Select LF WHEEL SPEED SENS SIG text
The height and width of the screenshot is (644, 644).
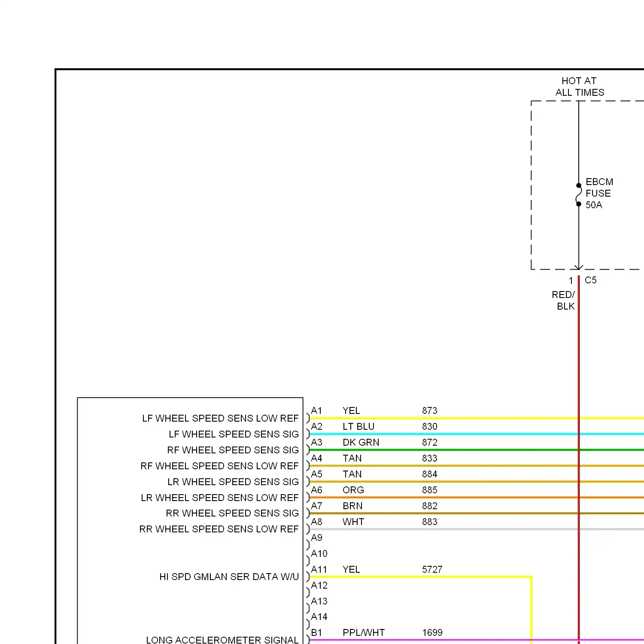[234, 434]
